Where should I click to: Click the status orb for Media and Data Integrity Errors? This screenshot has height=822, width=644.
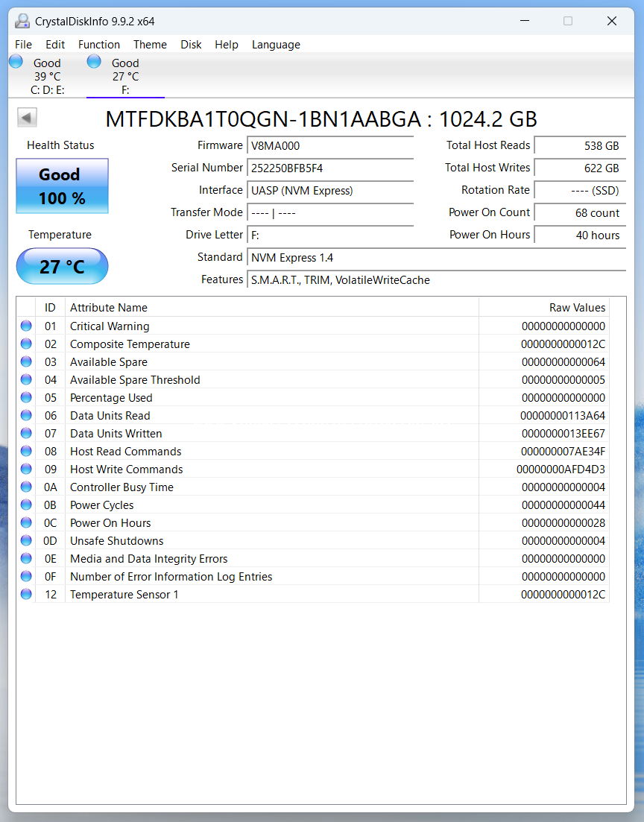[26, 557]
